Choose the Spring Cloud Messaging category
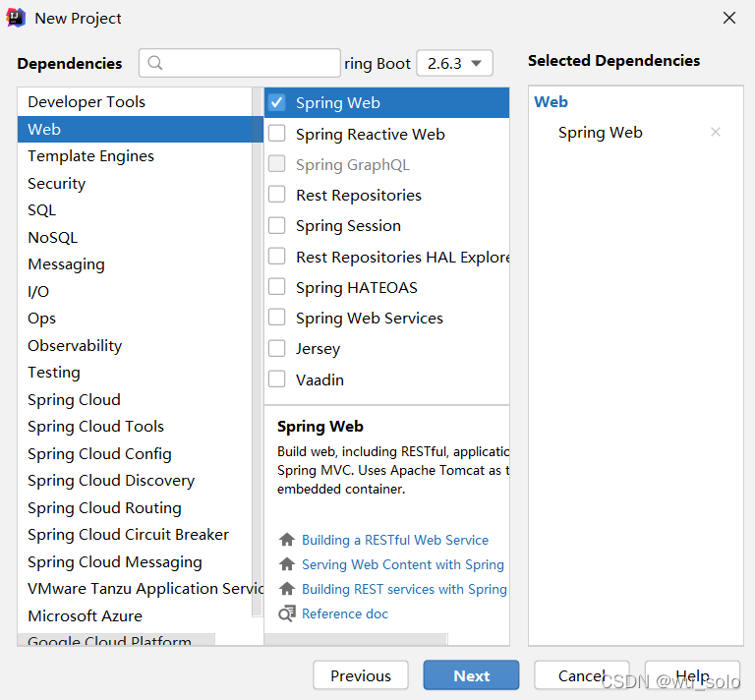Viewport: 755px width, 700px height. point(135,561)
